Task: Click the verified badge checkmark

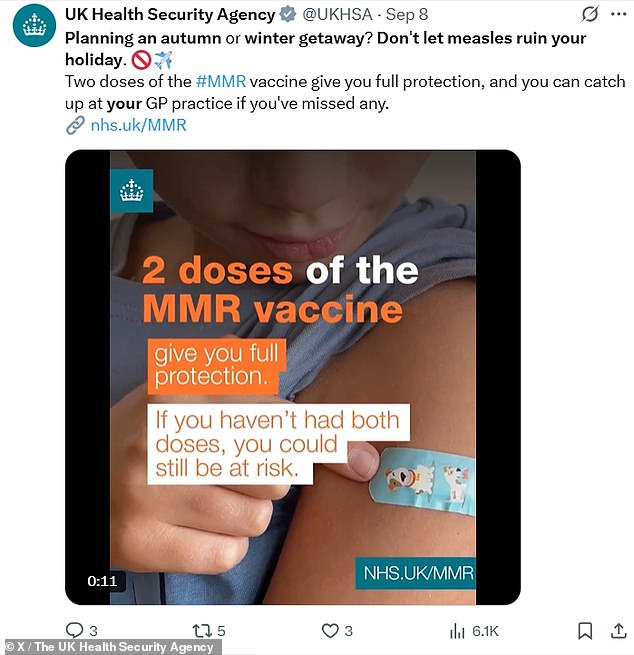Action: pyautogui.click(x=288, y=15)
